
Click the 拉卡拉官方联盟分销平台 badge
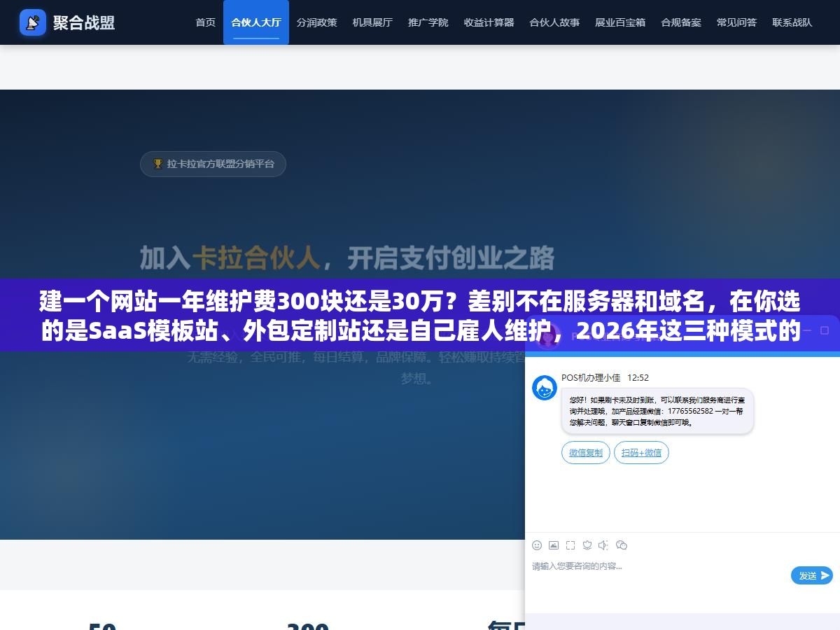pos(213,164)
